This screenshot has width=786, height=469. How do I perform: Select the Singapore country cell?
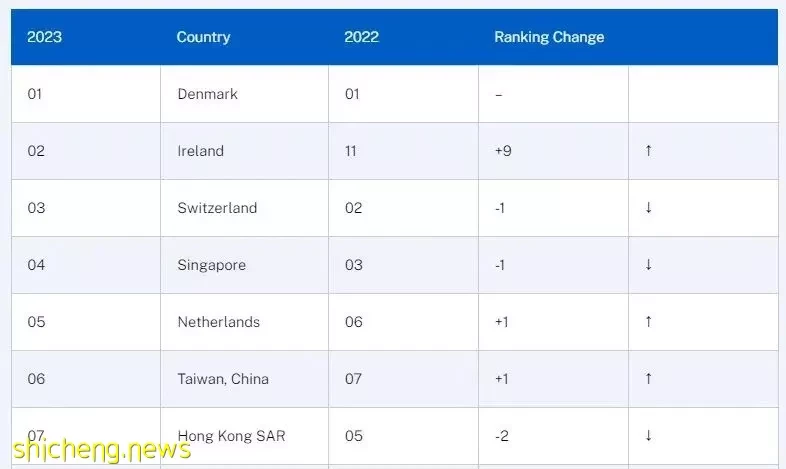(x=244, y=265)
